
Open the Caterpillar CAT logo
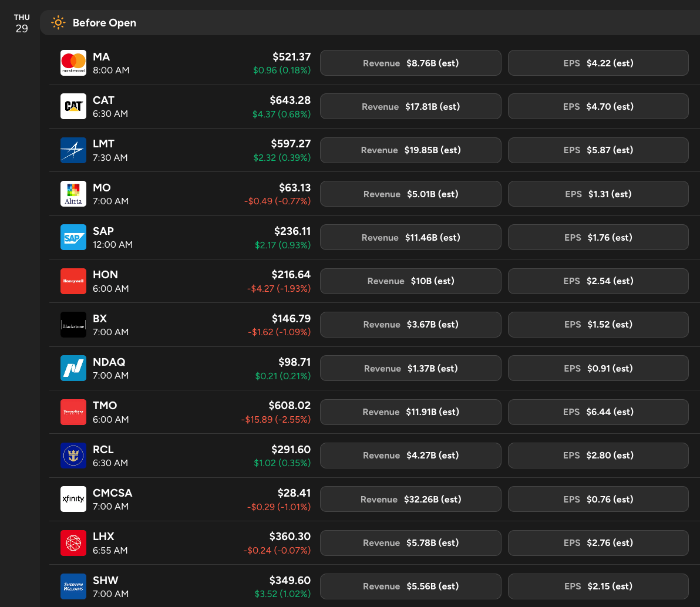pos(73,106)
